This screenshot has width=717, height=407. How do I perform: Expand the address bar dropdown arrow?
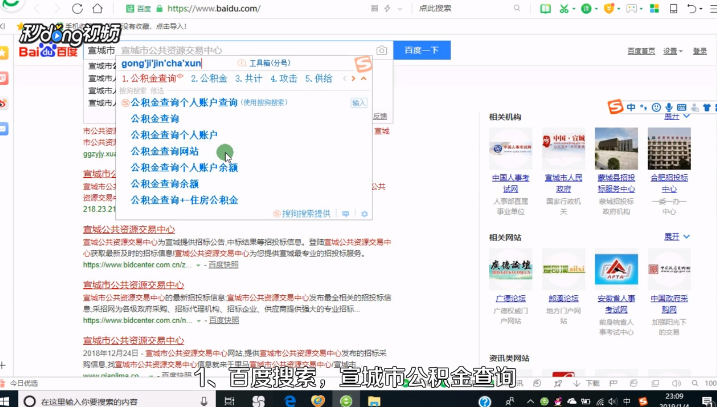[x=400, y=9]
